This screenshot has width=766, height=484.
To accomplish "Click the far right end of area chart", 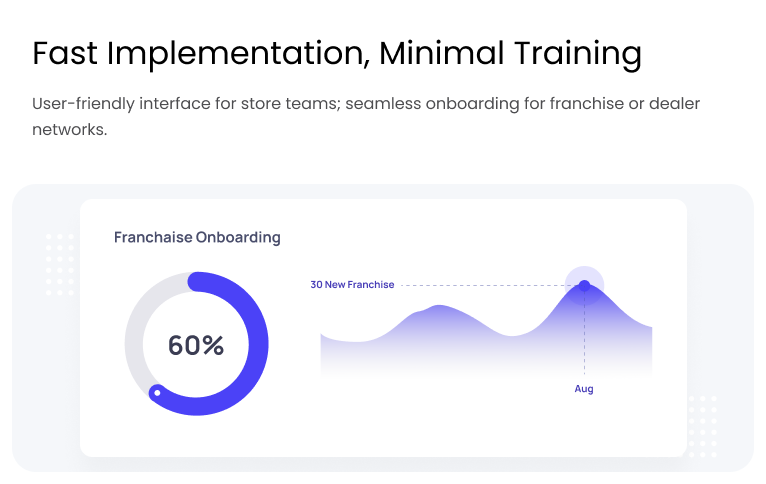I will [x=648, y=345].
